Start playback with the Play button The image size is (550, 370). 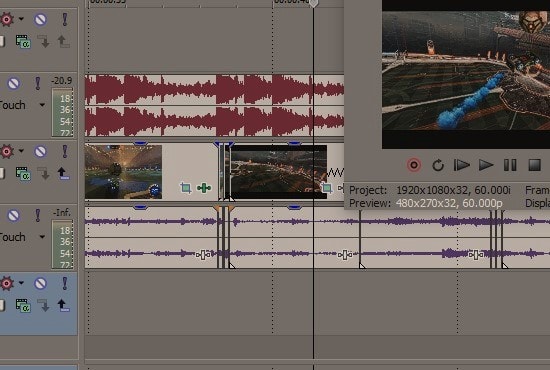tap(486, 165)
